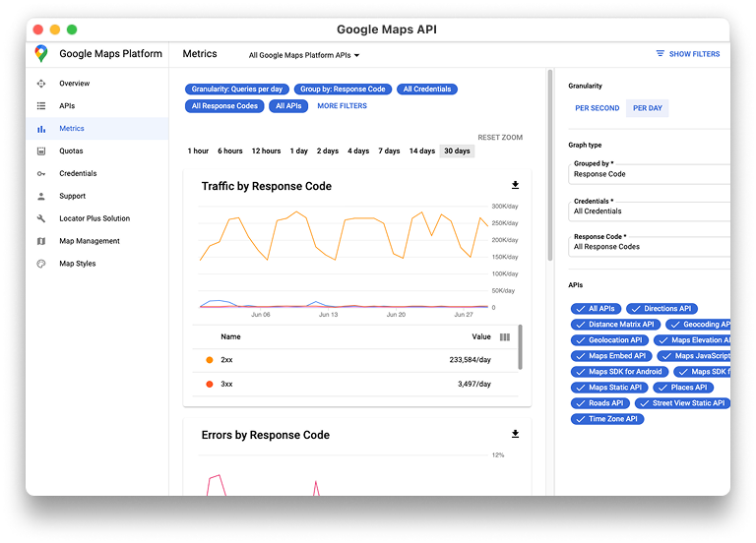The height and width of the screenshot is (543, 756).
Task: Toggle the Roads API chip
Action: [600, 403]
